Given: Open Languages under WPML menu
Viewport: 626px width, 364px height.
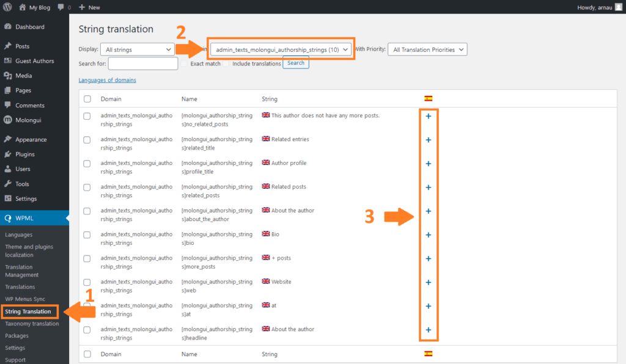Looking at the screenshot, I should point(19,235).
